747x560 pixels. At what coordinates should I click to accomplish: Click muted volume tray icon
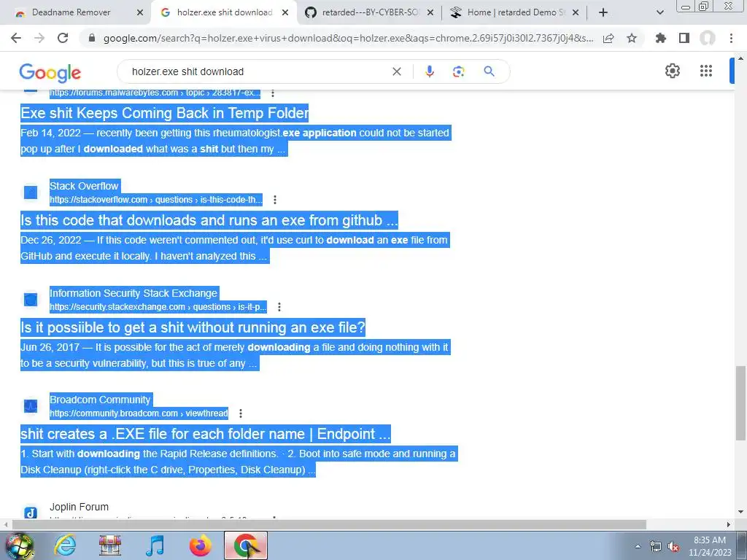tap(673, 547)
